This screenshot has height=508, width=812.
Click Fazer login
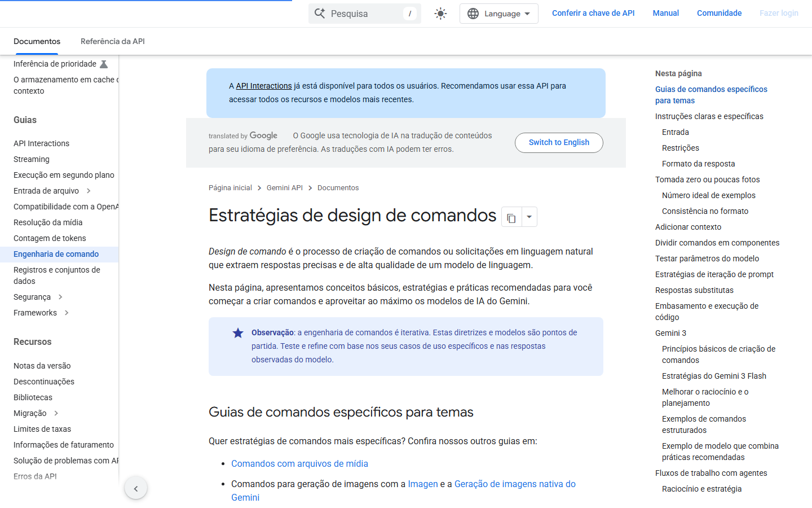[x=779, y=13]
